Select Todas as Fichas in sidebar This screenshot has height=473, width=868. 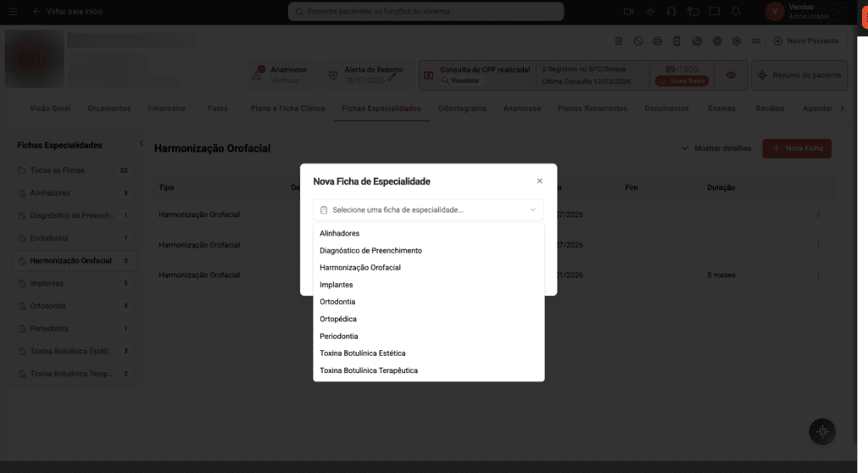tap(75, 170)
